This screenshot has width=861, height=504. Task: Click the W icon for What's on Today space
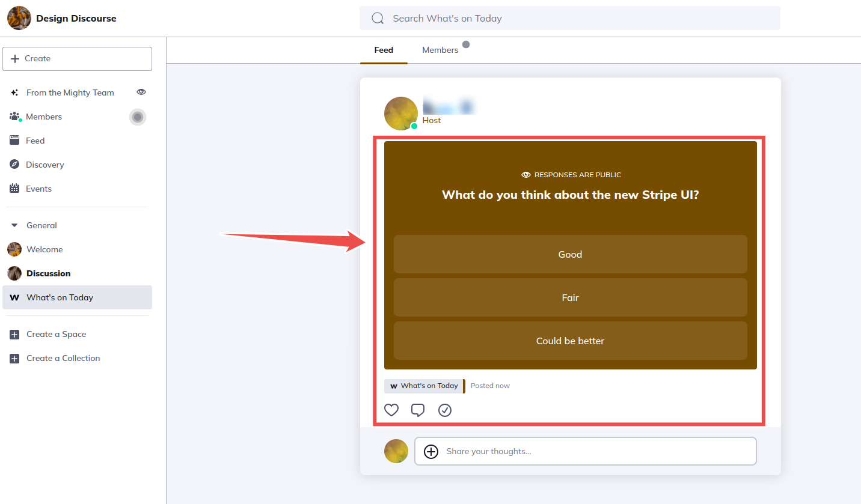point(14,297)
